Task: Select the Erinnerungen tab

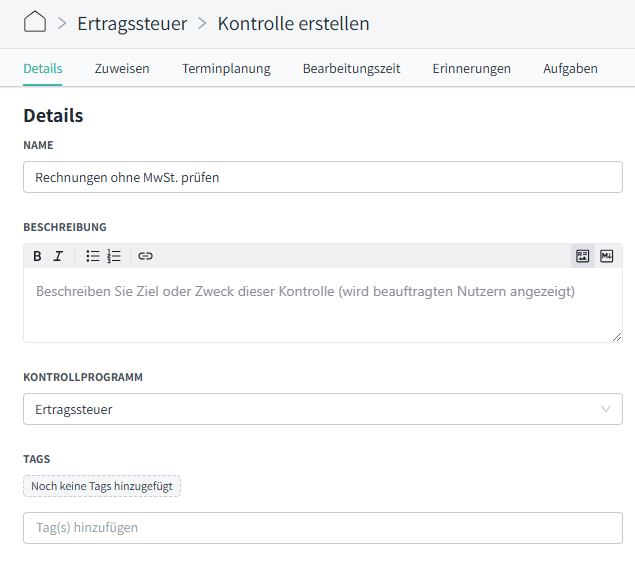Action: (x=471, y=68)
